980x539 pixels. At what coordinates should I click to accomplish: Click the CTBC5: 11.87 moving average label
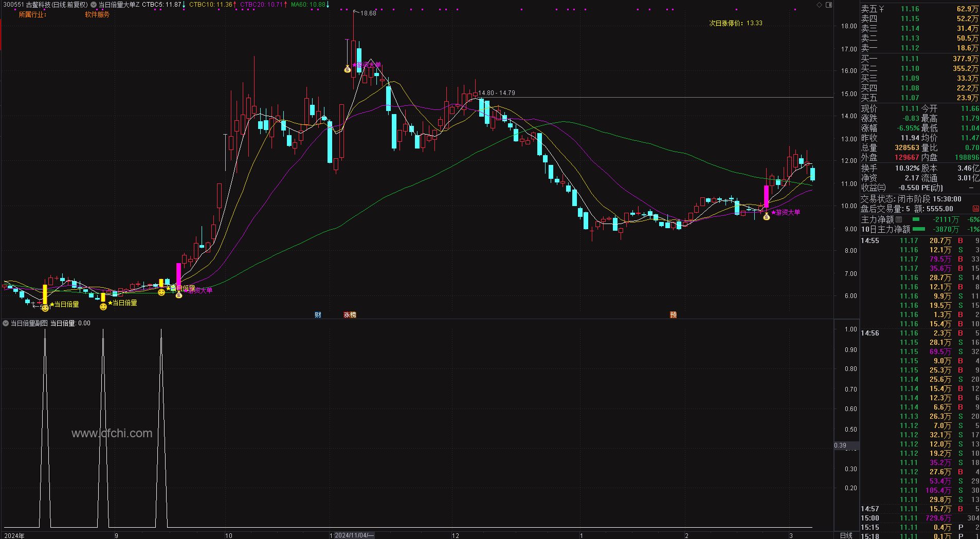click(161, 5)
